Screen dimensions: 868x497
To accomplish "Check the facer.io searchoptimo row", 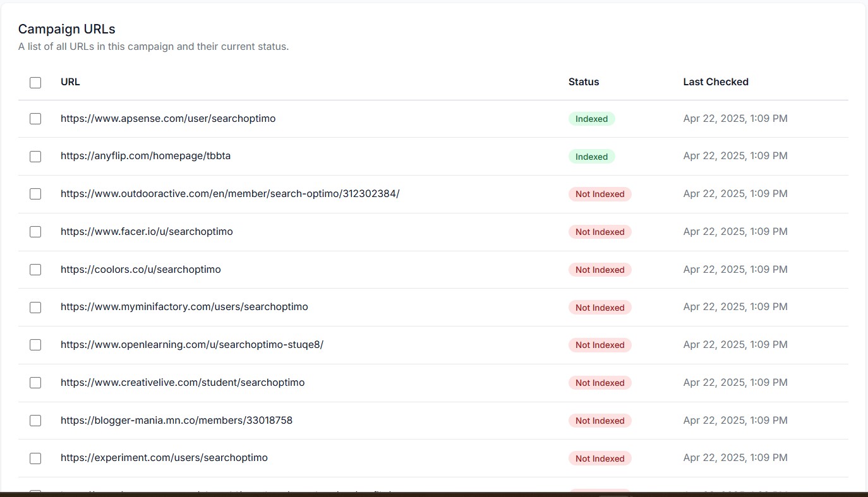I will pyautogui.click(x=35, y=232).
